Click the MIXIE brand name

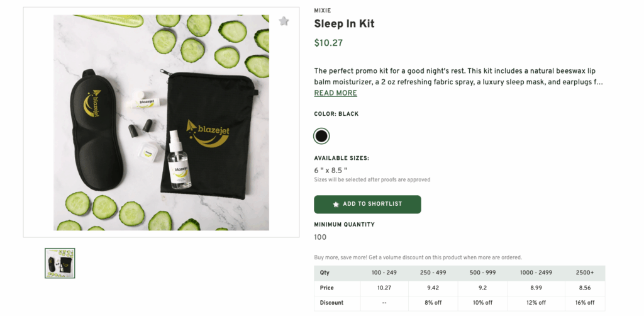[x=322, y=11]
